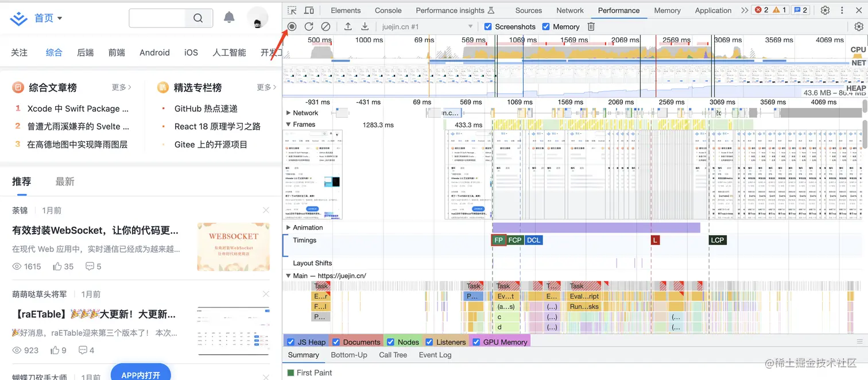Click the APP内打开 button
The image size is (868, 380).
click(x=141, y=372)
